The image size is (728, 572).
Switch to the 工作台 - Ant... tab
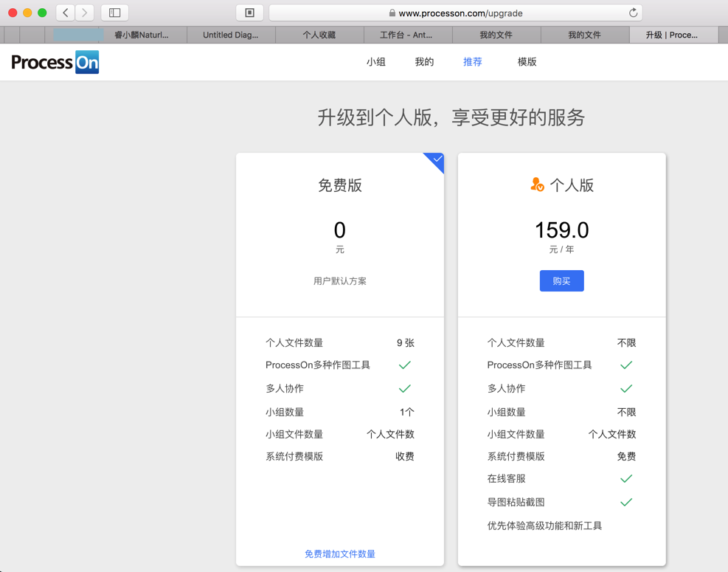pos(406,35)
